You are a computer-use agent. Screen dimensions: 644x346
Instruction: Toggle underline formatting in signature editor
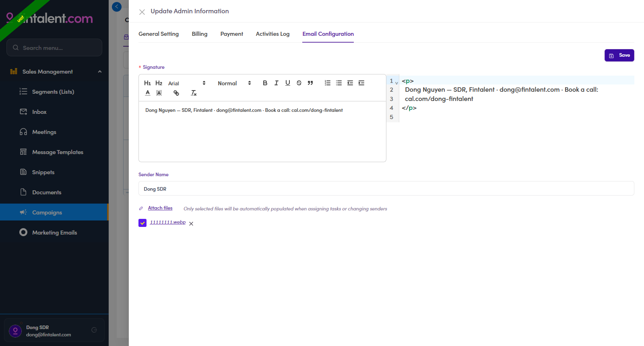click(x=287, y=83)
